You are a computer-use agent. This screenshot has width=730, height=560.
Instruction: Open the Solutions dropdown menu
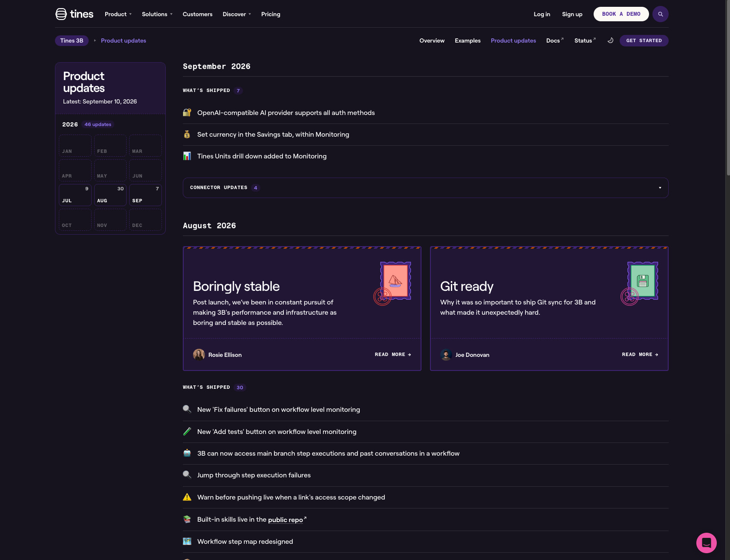[157, 14]
